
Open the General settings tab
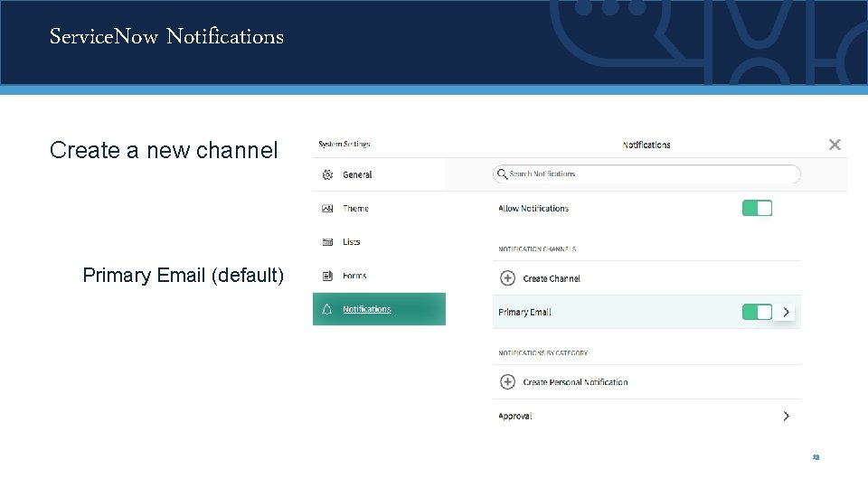click(x=379, y=174)
